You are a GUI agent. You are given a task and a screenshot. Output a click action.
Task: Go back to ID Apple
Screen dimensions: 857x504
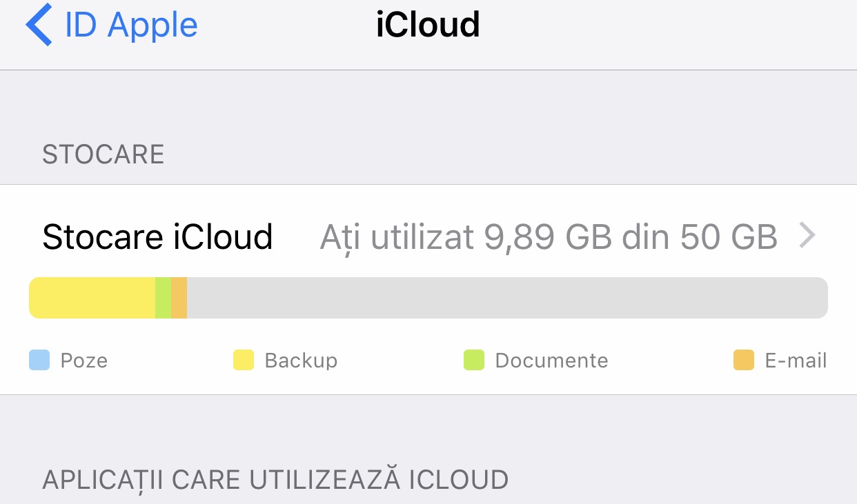(x=112, y=25)
